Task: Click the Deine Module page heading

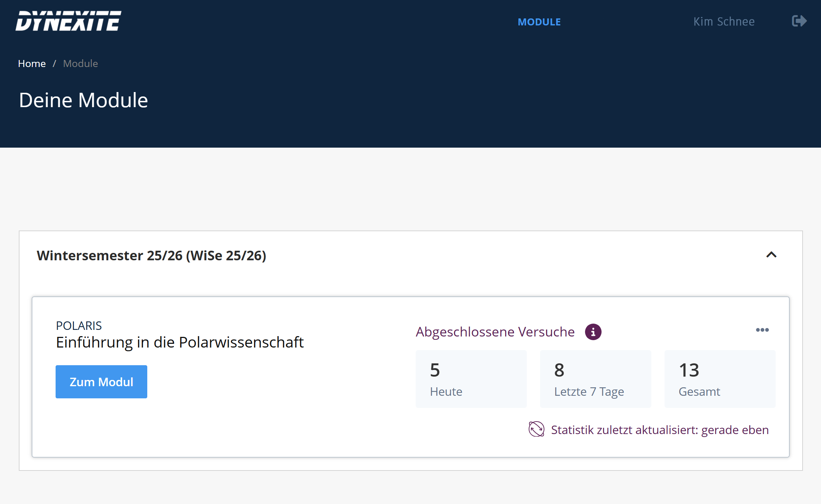Action: tap(84, 100)
